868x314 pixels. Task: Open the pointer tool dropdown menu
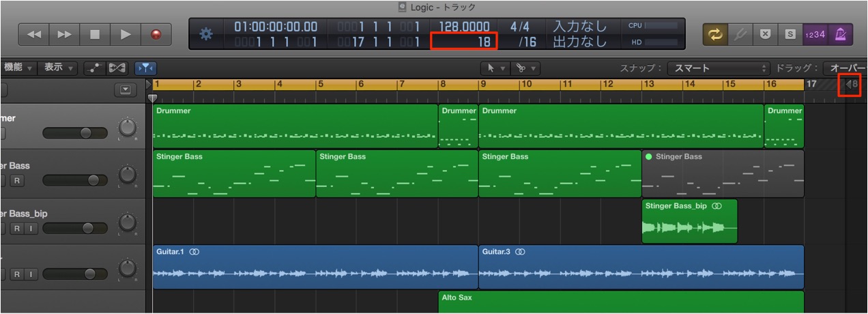pyautogui.click(x=495, y=68)
